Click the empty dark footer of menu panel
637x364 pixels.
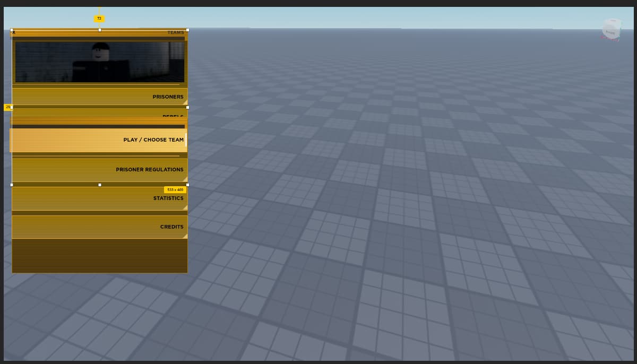[x=100, y=256]
